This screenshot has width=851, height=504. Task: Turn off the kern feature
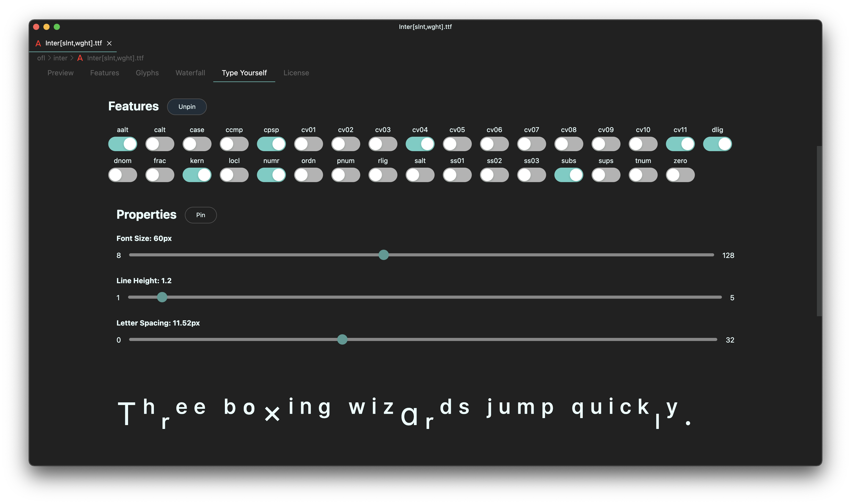coord(197,175)
